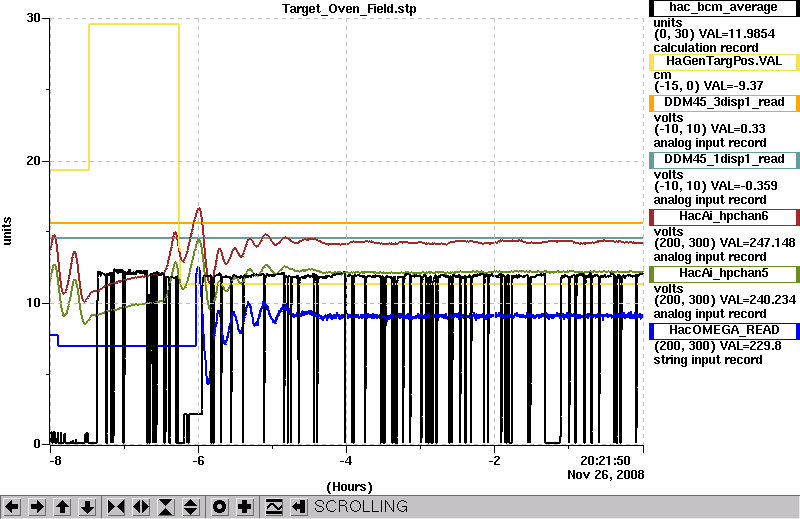The height and width of the screenshot is (519, 800).
Task: Click the -6 hour tick label
Action: click(198, 461)
